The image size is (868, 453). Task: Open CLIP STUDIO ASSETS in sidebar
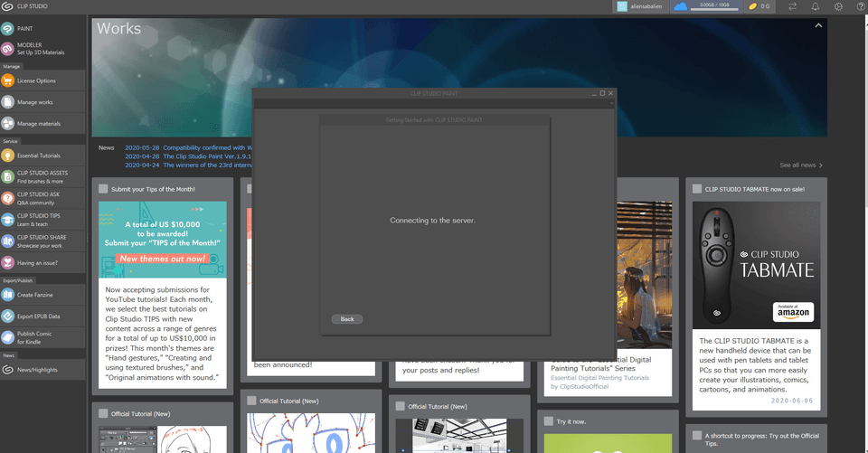[x=42, y=176]
